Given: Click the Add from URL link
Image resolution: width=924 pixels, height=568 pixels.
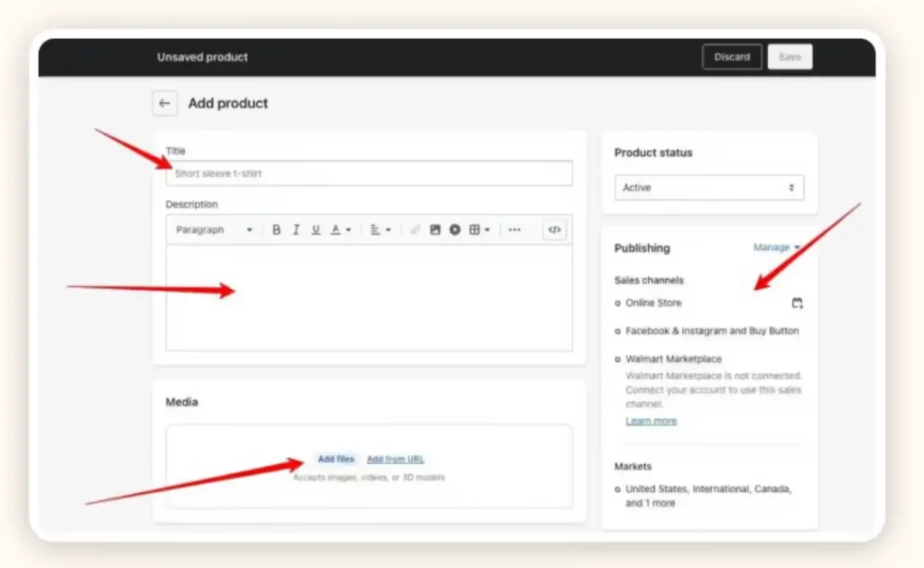Looking at the screenshot, I should click(x=395, y=460).
